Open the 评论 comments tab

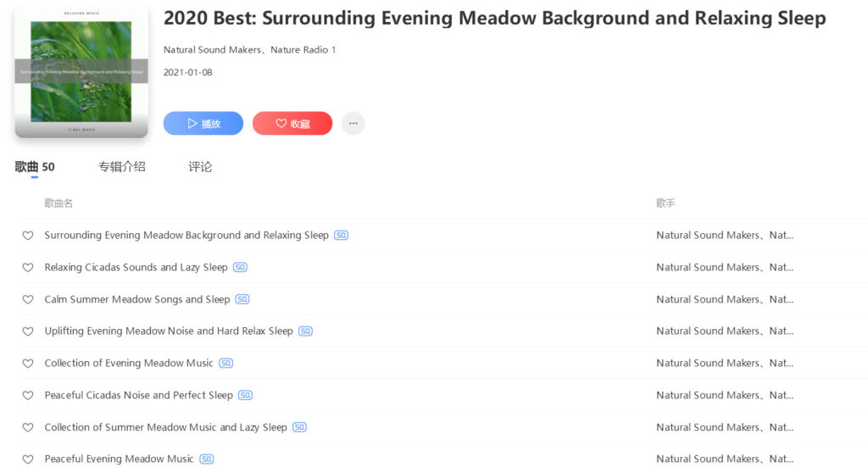point(200,167)
